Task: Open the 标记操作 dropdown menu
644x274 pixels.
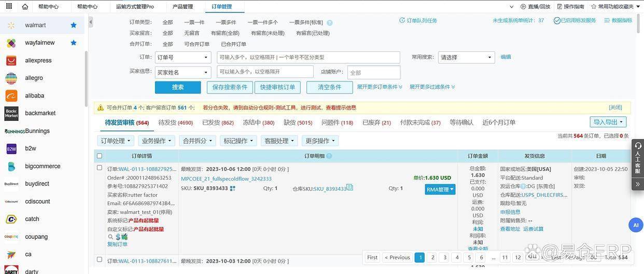Action: (239, 141)
